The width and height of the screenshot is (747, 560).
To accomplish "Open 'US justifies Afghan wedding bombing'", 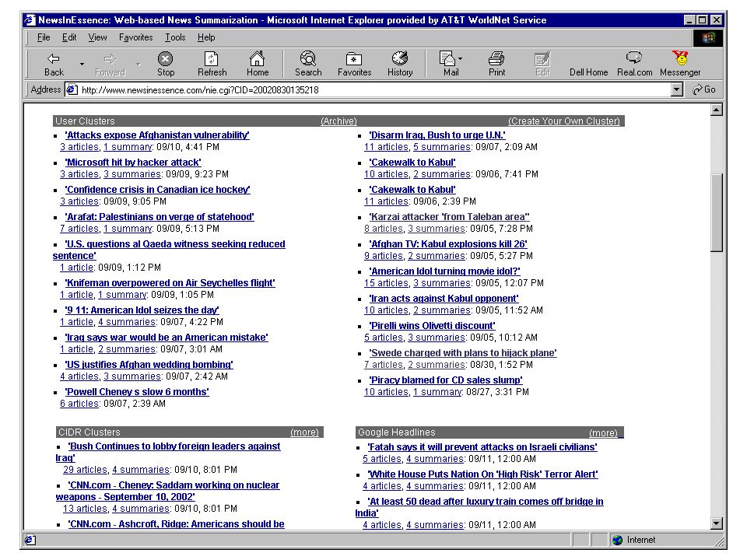I will 149,364.
